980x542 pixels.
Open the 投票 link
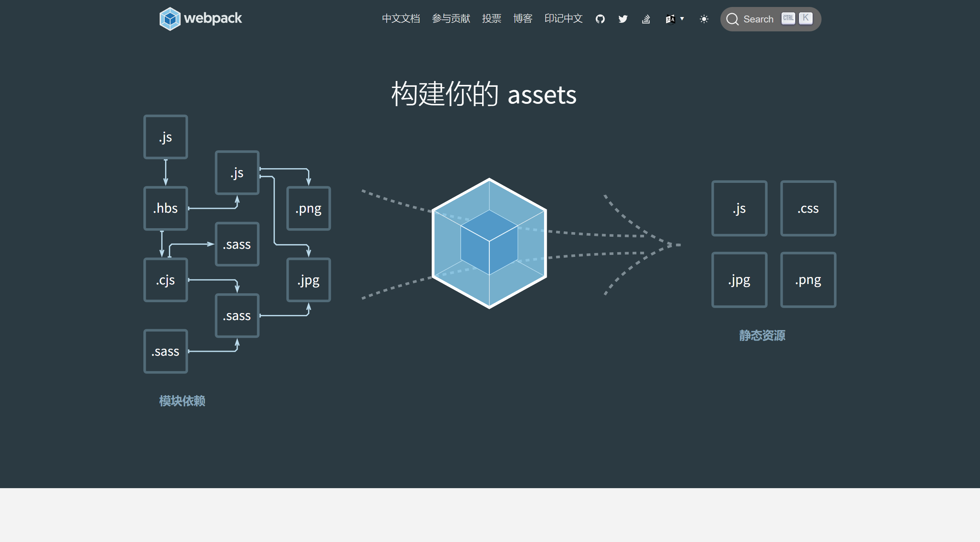(491, 19)
